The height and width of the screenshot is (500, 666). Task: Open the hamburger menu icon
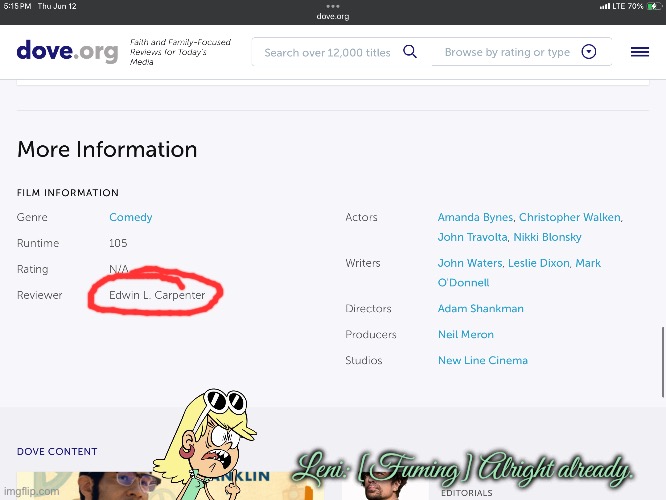(640, 52)
